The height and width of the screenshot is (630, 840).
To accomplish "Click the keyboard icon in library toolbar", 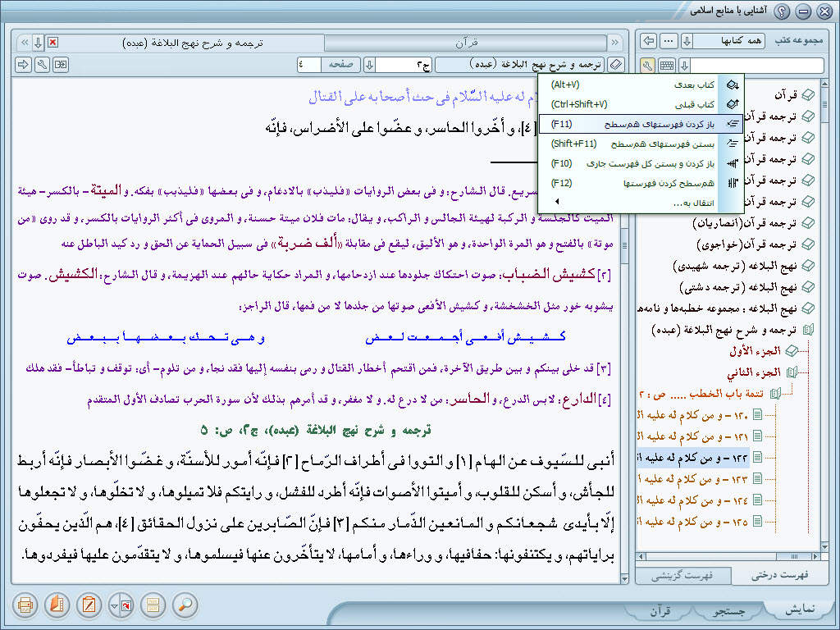I will coord(667,66).
